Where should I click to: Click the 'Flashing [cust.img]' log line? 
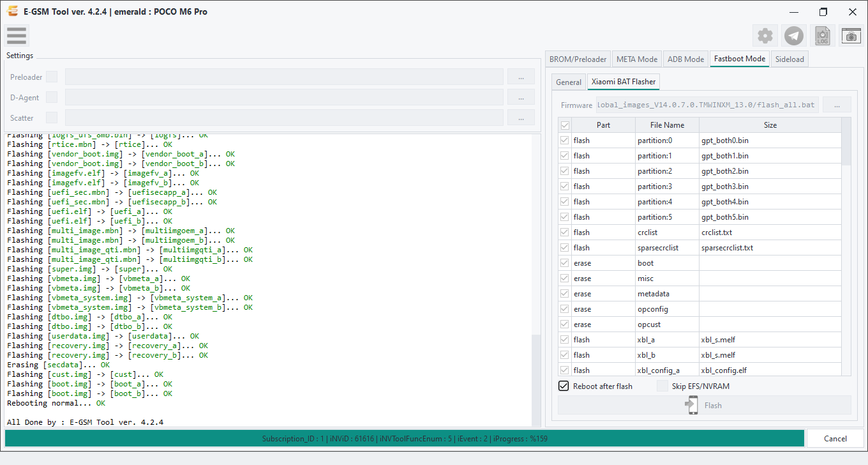point(85,374)
